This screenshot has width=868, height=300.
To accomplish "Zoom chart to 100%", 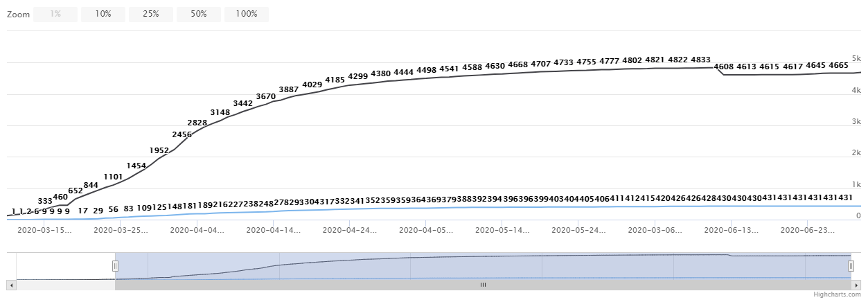I will coord(246,14).
